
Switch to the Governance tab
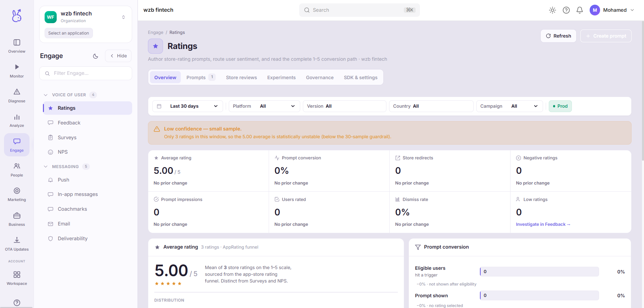(320, 78)
